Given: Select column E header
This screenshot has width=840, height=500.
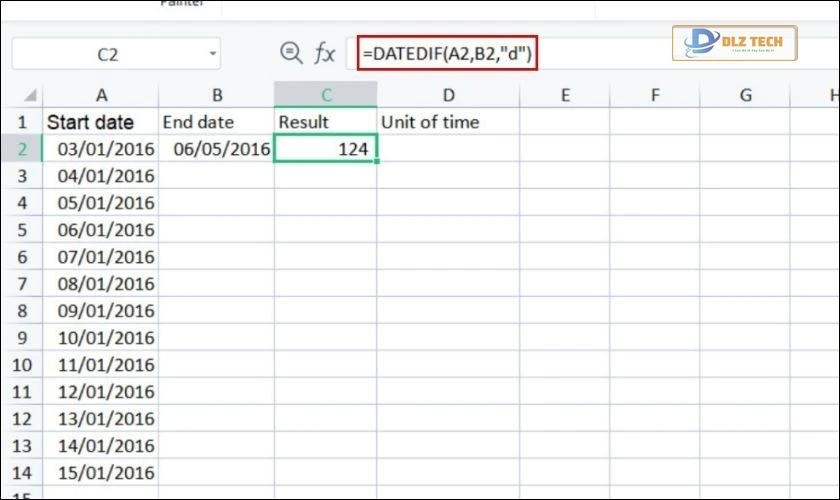Looking at the screenshot, I should (x=565, y=95).
